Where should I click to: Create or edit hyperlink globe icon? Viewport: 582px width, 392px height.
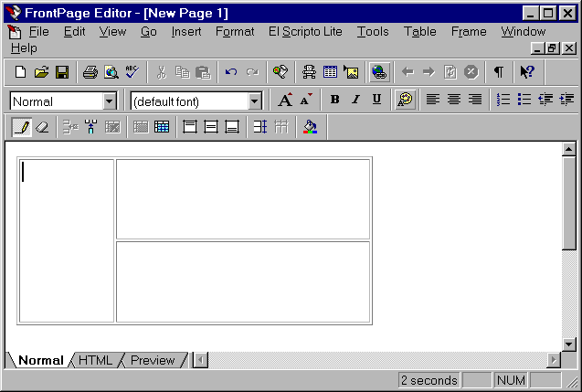click(379, 71)
